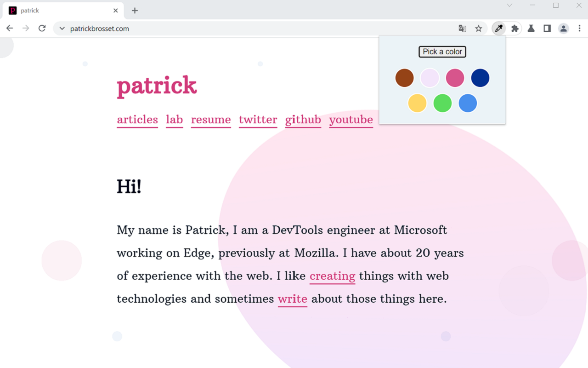This screenshot has width=588, height=368.
Task: Open the 'github' navigation link
Action: click(303, 120)
